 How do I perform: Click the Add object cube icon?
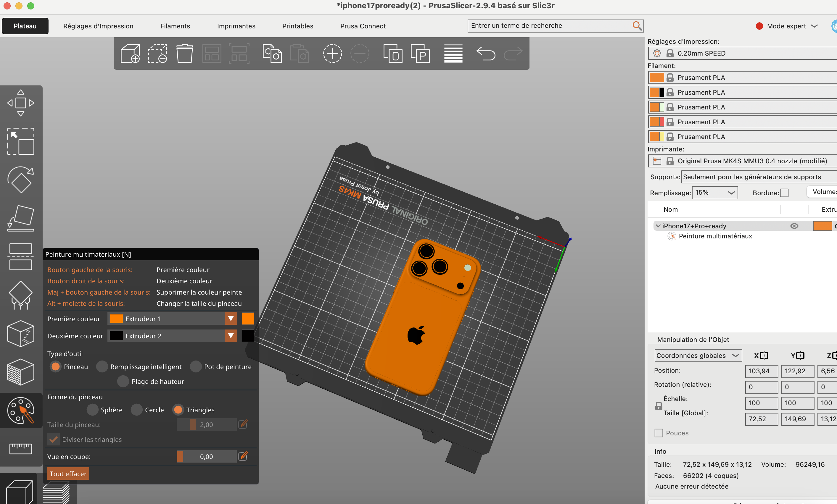point(130,54)
